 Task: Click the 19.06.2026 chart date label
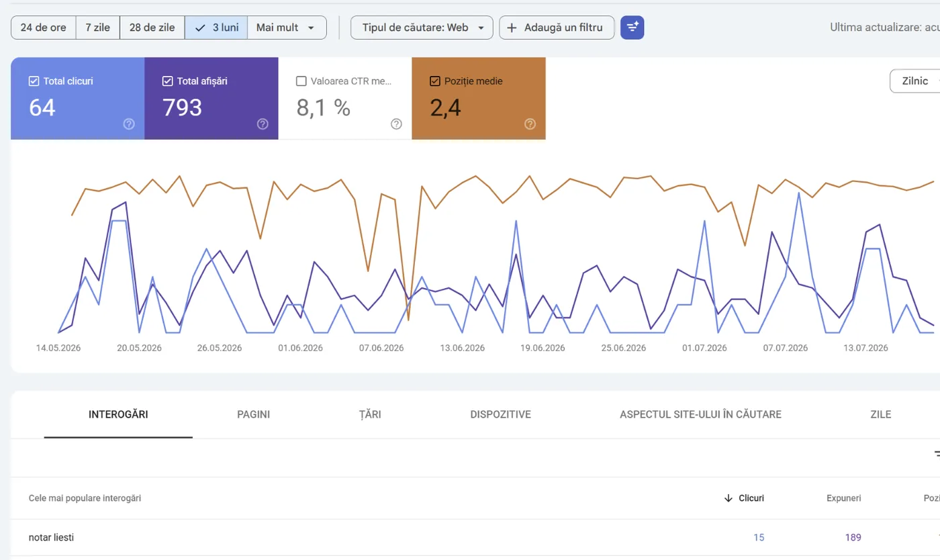tap(543, 348)
